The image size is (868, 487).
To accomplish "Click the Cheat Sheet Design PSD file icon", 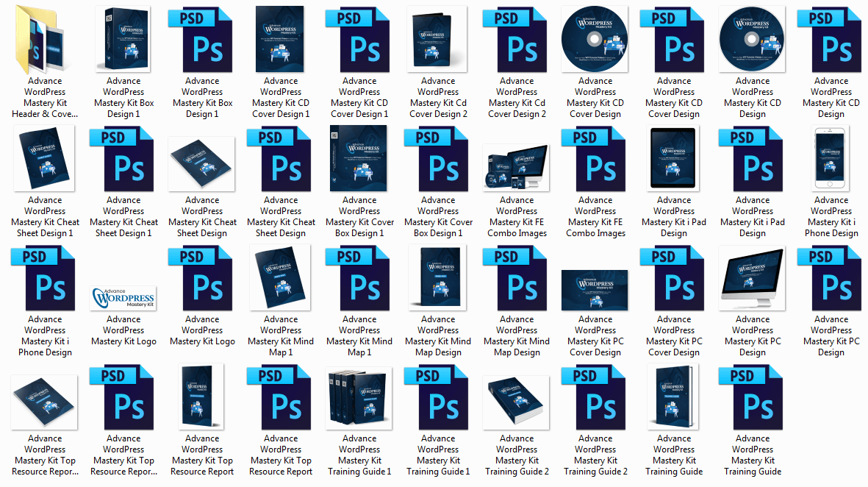I will click(279, 159).
